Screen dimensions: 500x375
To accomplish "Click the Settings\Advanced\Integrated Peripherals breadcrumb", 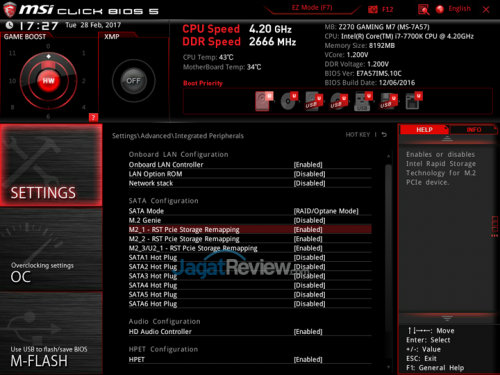I will tap(178, 136).
